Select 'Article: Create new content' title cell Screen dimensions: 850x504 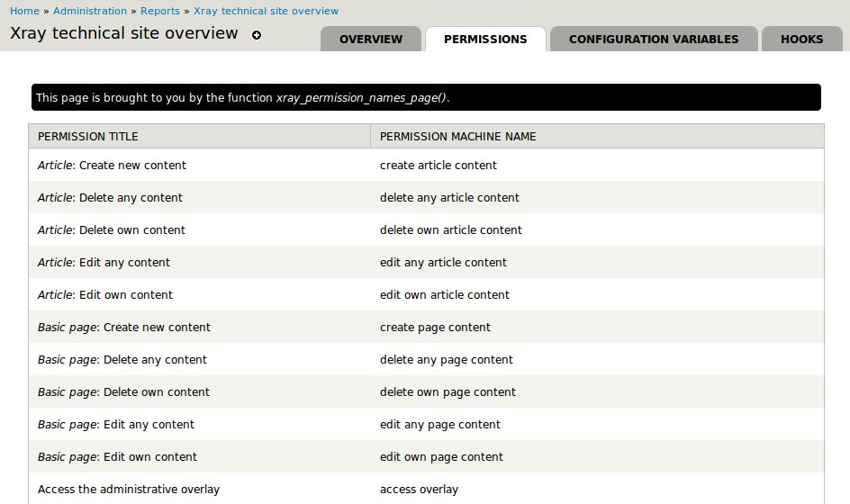tap(200, 166)
